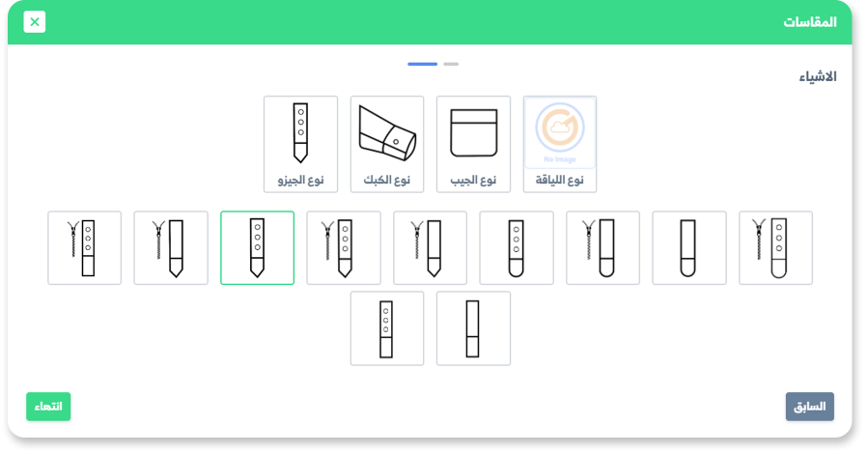Screen dimensions: 868x453
Task: Click the blue active step indicator
Action: pos(422,64)
